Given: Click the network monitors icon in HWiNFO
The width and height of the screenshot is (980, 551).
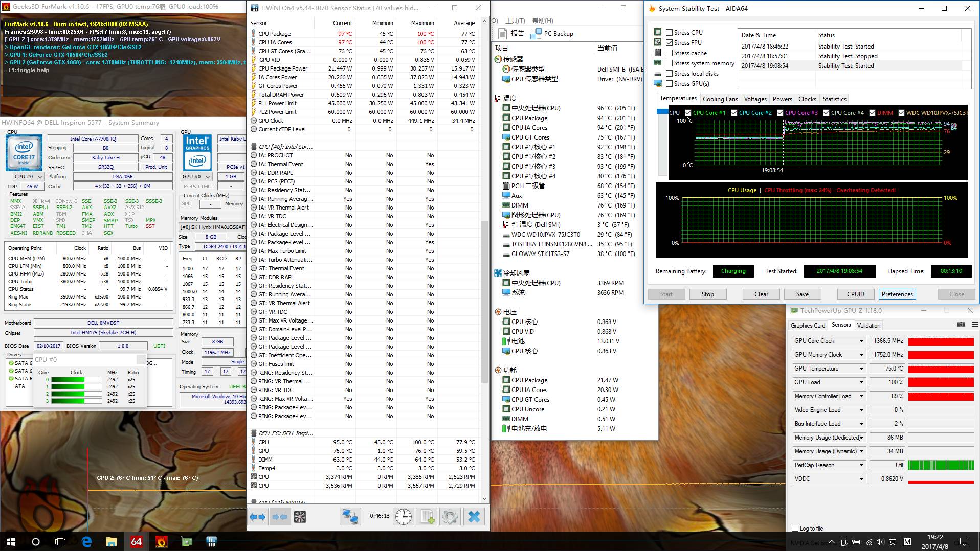Looking at the screenshot, I should [x=350, y=517].
